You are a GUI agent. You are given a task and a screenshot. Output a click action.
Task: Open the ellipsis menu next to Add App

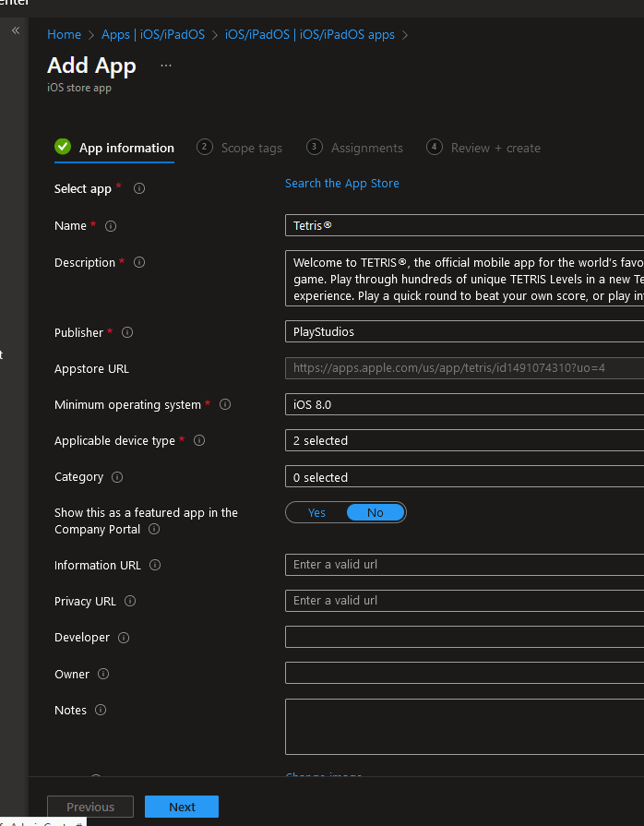click(x=166, y=66)
